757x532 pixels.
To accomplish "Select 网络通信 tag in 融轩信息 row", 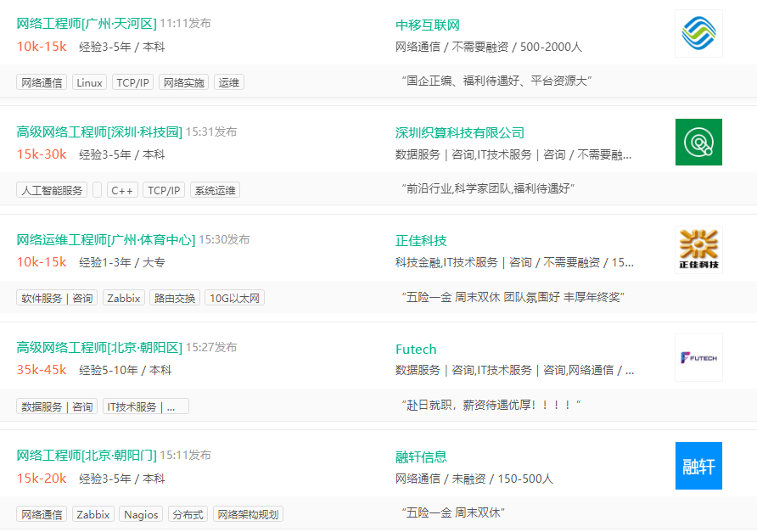I will pyautogui.click(x=42, y=514).
